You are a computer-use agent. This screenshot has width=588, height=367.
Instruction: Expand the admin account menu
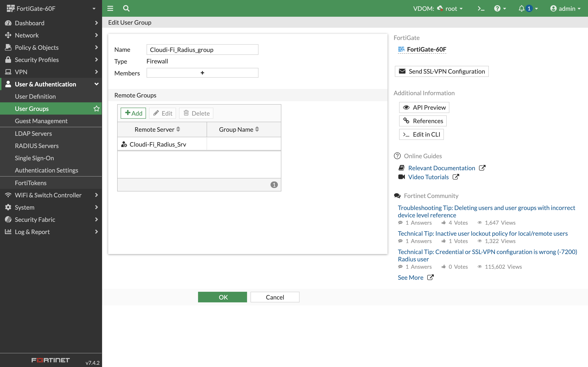coord(566,8)
